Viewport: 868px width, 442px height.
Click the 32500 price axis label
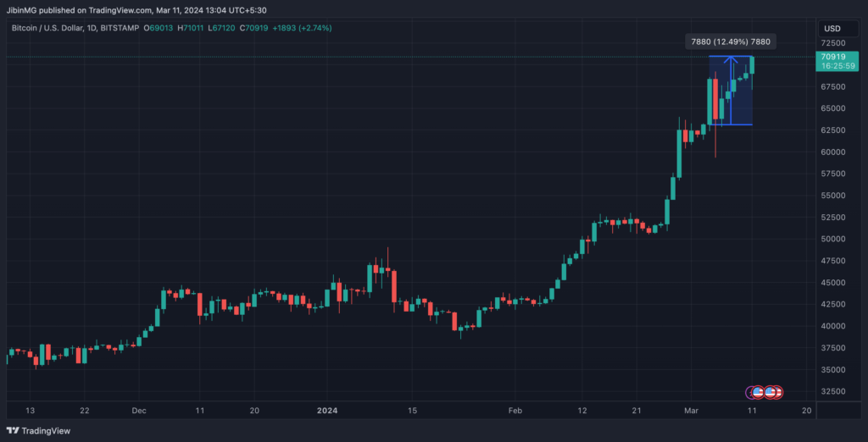coord(832,391)
